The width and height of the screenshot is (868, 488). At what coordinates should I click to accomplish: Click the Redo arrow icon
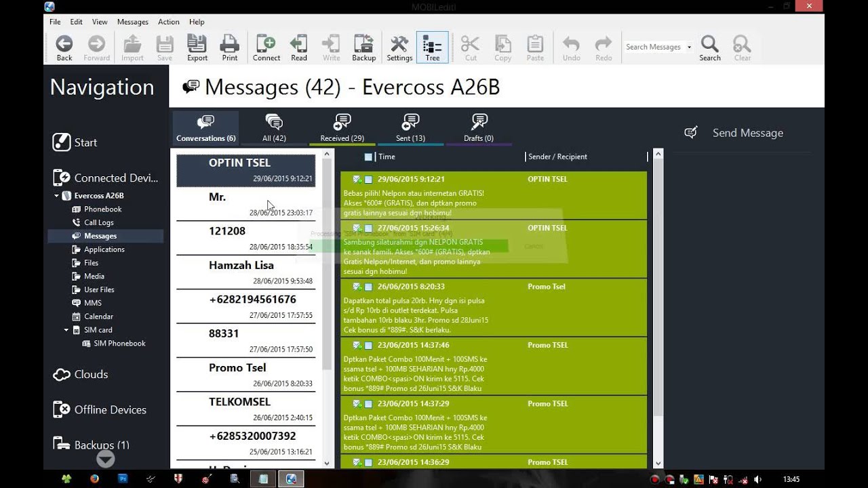point(604,47)
